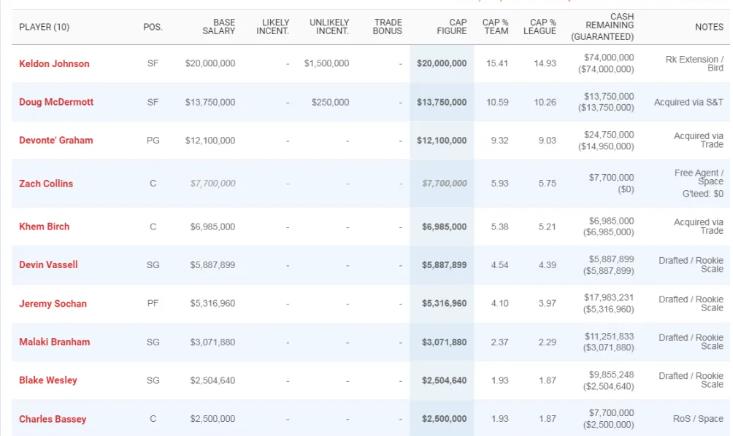Screen dimensions: 733x436
Task: Sort by CAP FIGURE column header
Action: pyautogui.click(x=452, y=27)
